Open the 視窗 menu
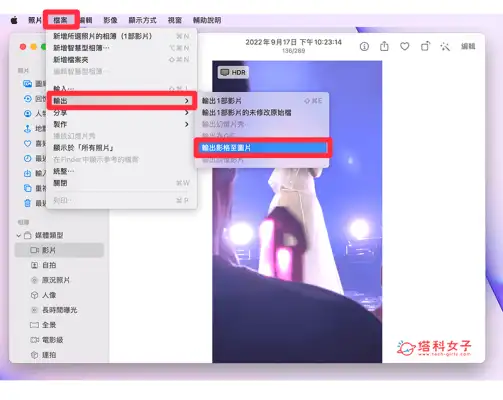The image size is (503, 400). coord(175,20)
